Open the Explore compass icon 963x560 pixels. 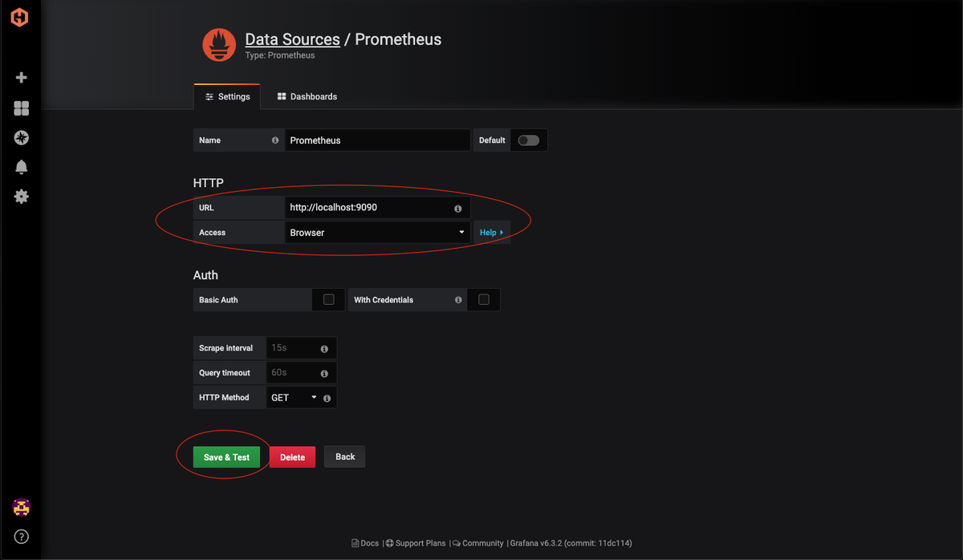point(22,138)
